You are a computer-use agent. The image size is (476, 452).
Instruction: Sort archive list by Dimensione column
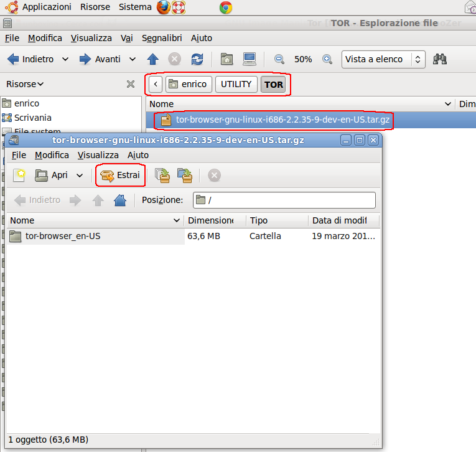pos(215,220)
